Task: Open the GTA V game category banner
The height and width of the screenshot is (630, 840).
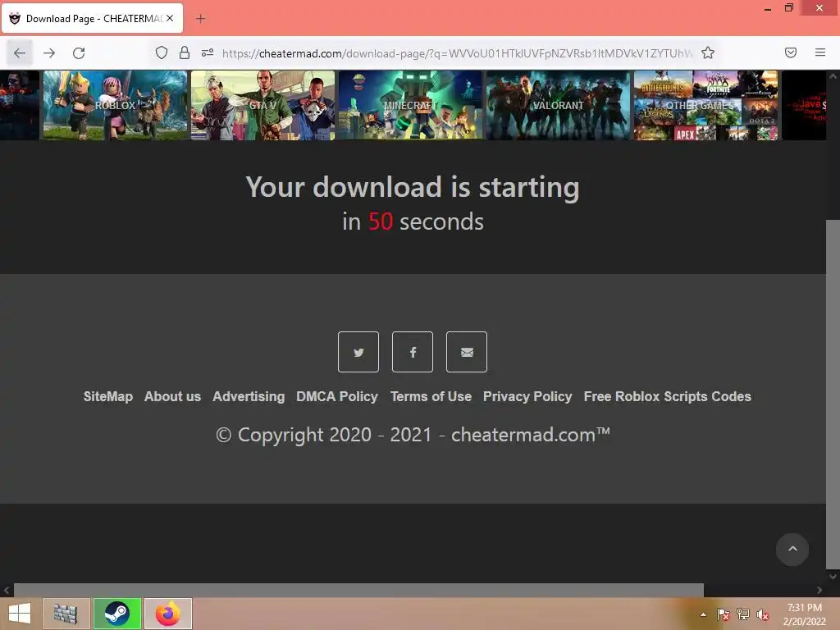Action: [x=262, y=105]
